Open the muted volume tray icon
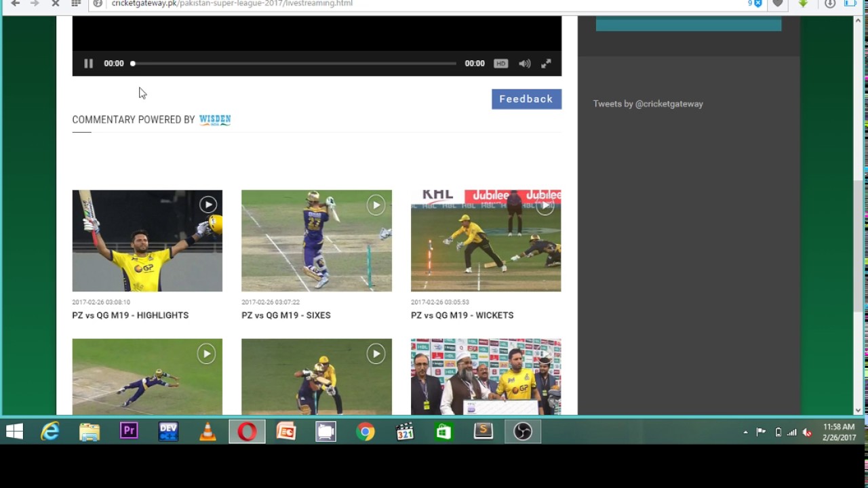This screenshot has width=868, height=488. coord(807,432)
